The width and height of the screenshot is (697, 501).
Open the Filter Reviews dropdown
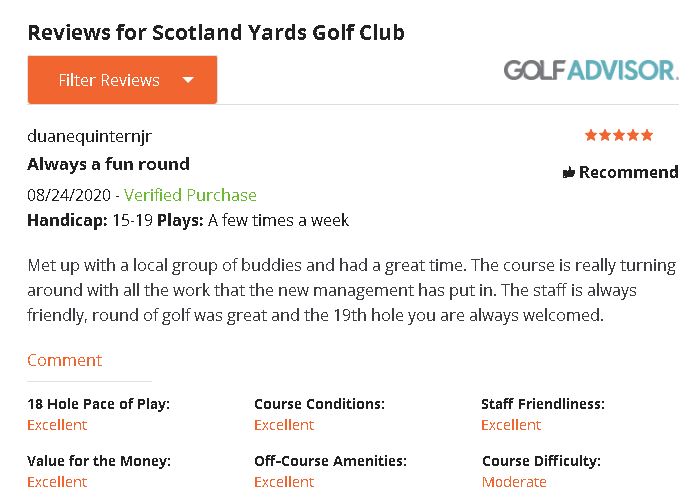(109, 80)
